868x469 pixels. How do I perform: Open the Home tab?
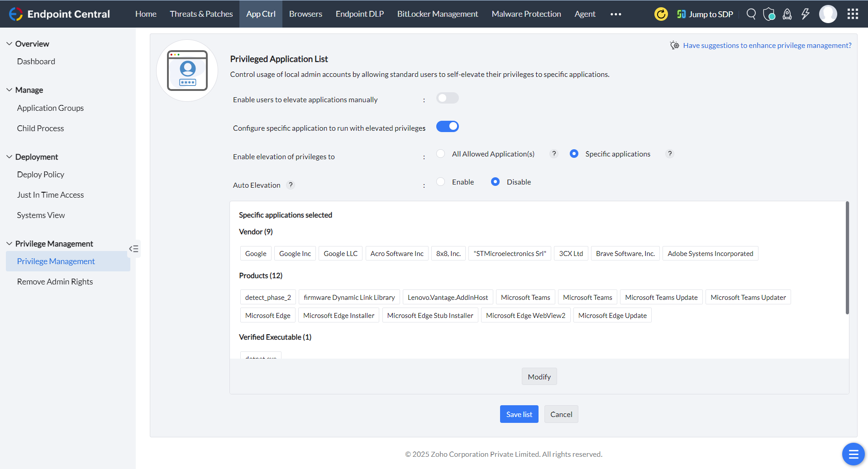coord(146,14)
